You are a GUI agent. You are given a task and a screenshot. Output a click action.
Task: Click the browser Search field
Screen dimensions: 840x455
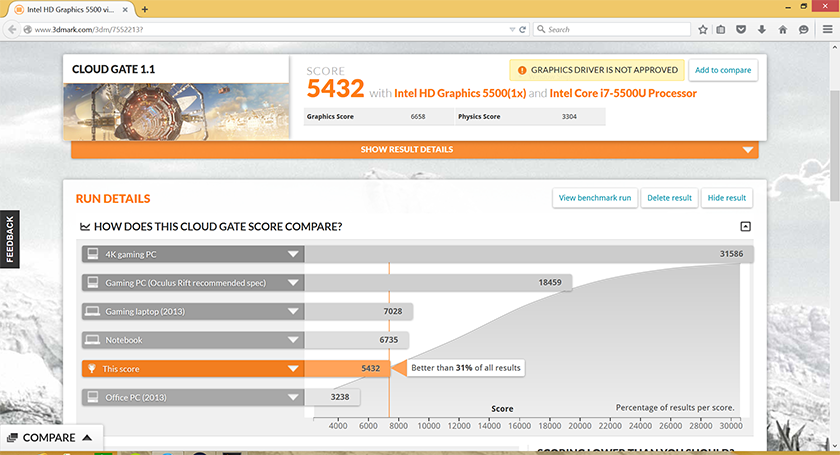click(x=612, y=29)
